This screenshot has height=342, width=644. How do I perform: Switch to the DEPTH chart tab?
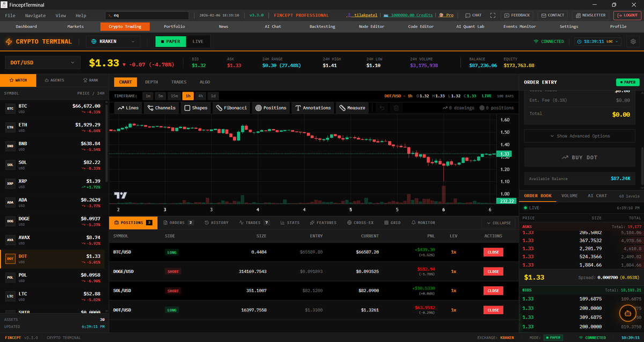pyautogui.click(x=151, y=82)
